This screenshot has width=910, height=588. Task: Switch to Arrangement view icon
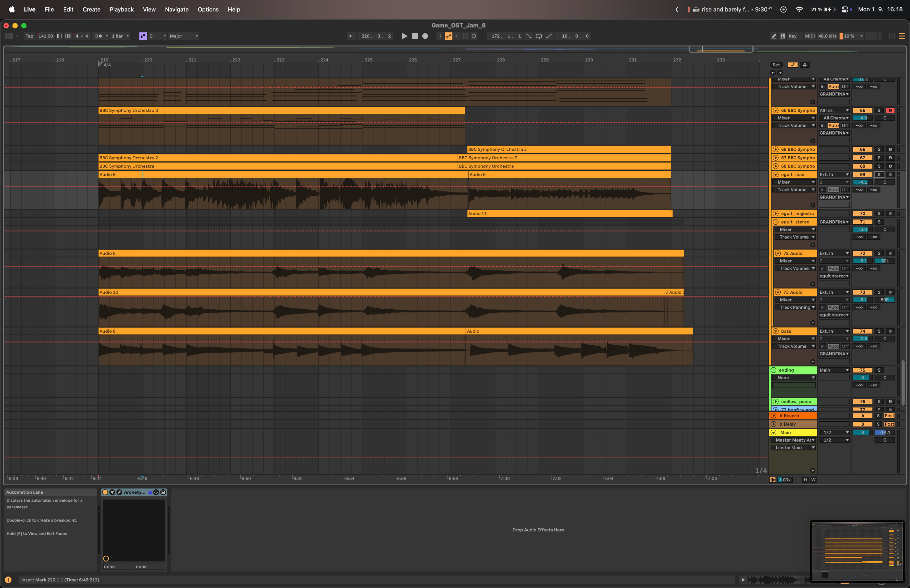901,36
